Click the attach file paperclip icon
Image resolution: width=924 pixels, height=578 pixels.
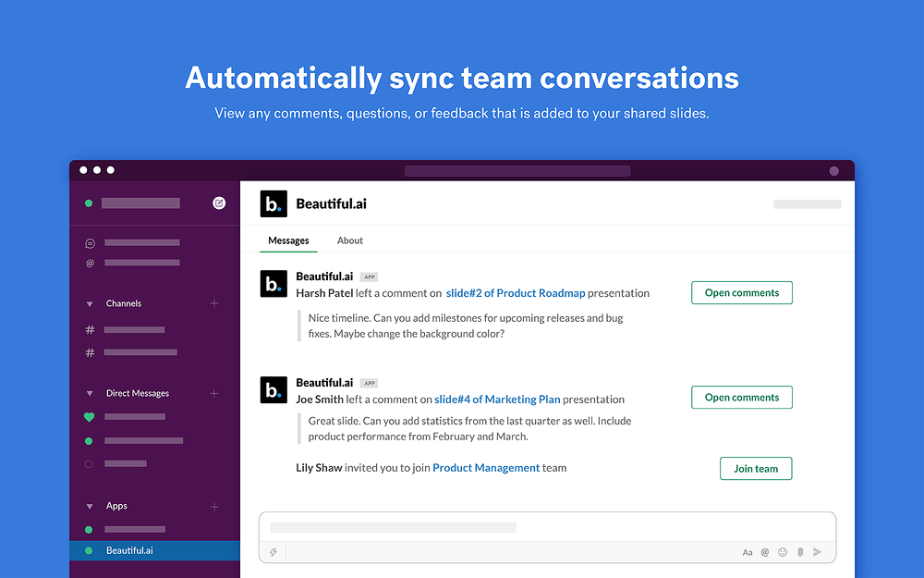(x=800, y=552)
